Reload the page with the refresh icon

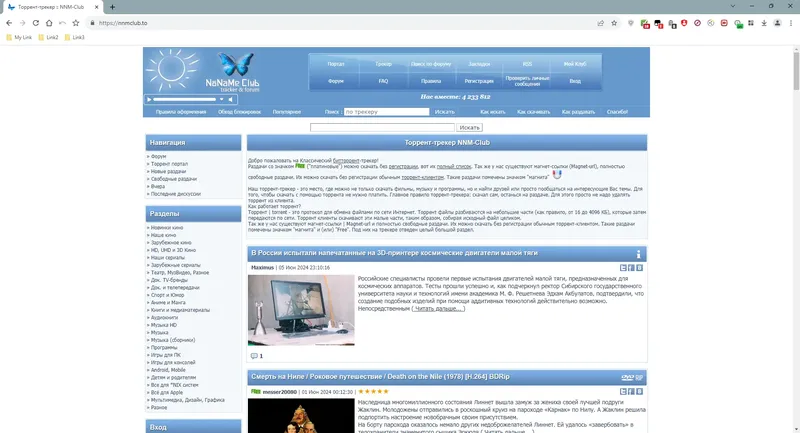(36, 23)
